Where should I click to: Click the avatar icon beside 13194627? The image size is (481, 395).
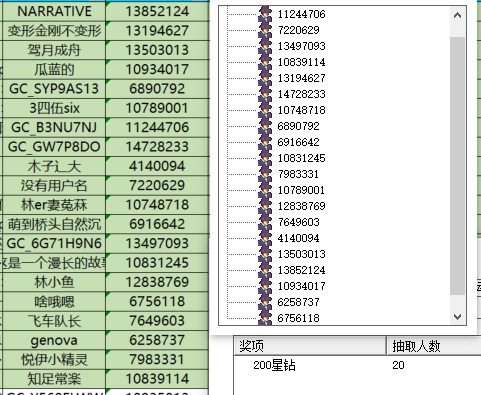point(265,78)
